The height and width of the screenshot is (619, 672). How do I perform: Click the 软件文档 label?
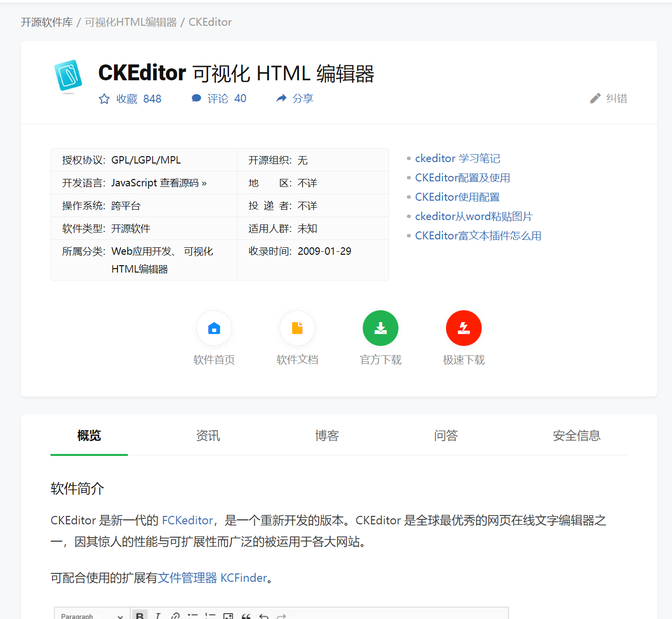[297, 360]
